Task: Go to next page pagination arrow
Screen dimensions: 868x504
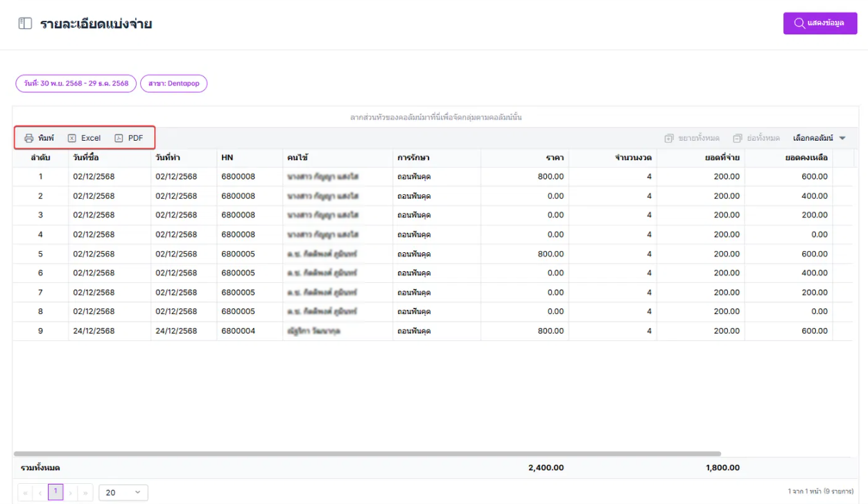Action: (71, 493)
